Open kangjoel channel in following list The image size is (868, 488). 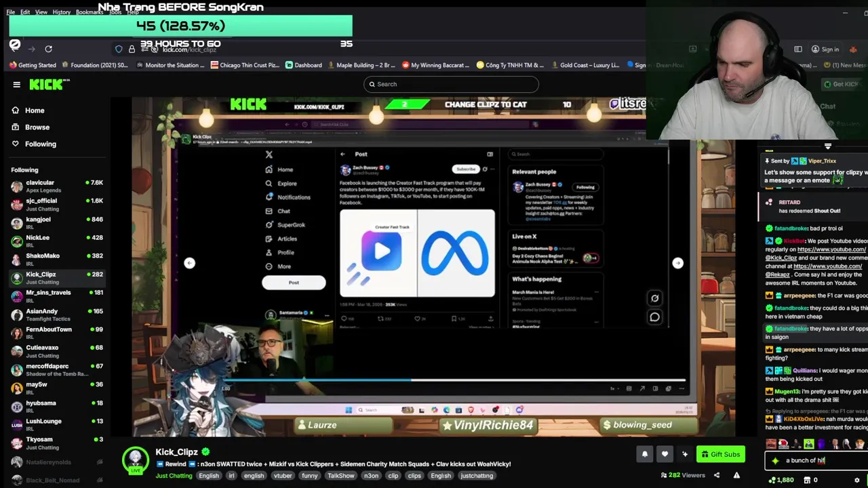57,222
